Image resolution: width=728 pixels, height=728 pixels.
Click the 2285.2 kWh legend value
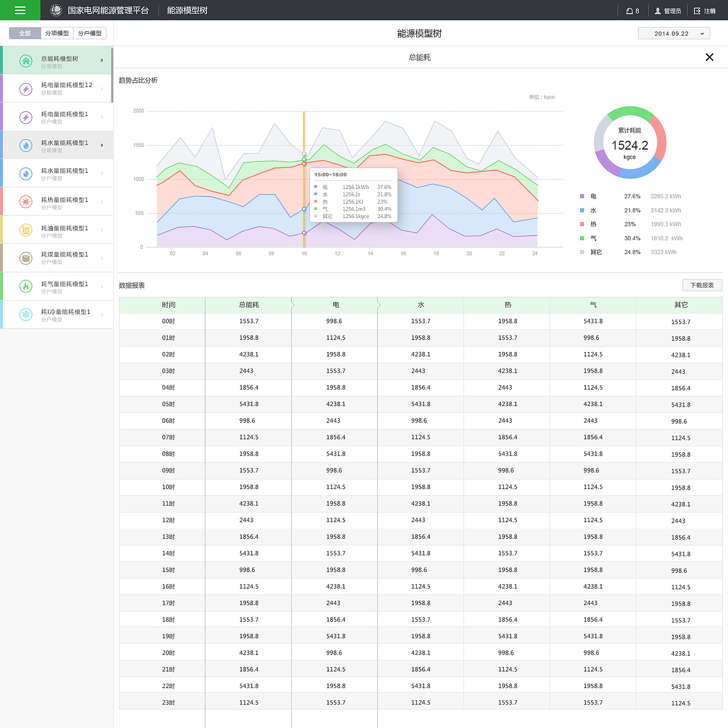[x=666, y=196]
